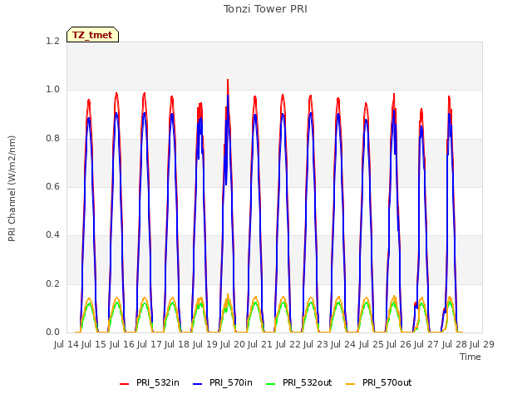Click the Jul 16 x-axis label

(x=122, y=344)
